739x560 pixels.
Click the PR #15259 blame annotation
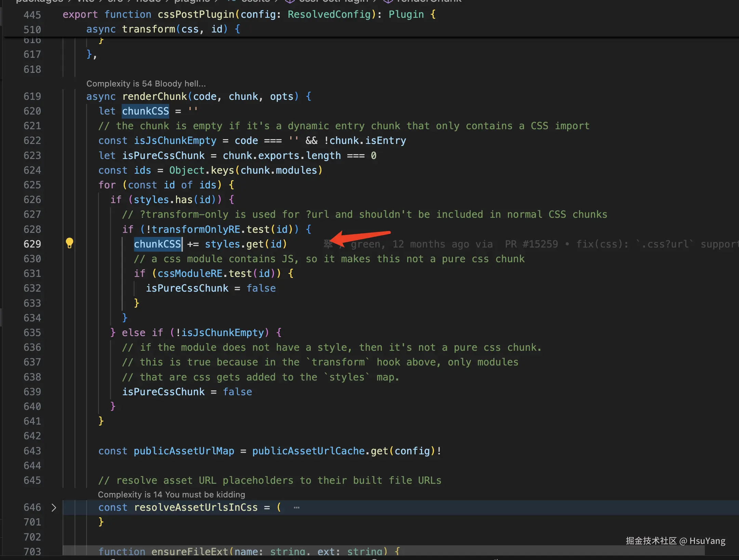(x=531, y=244)
